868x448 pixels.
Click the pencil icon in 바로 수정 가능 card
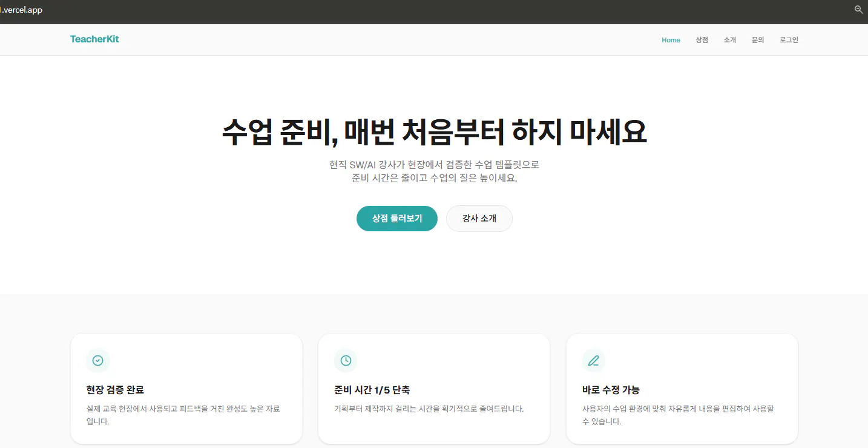click(594, 361)
